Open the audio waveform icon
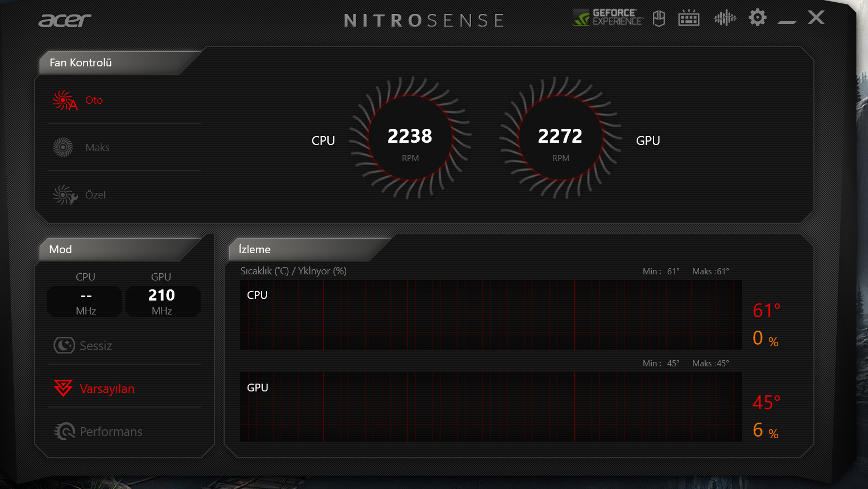868x489 pixels. (725, 18)
